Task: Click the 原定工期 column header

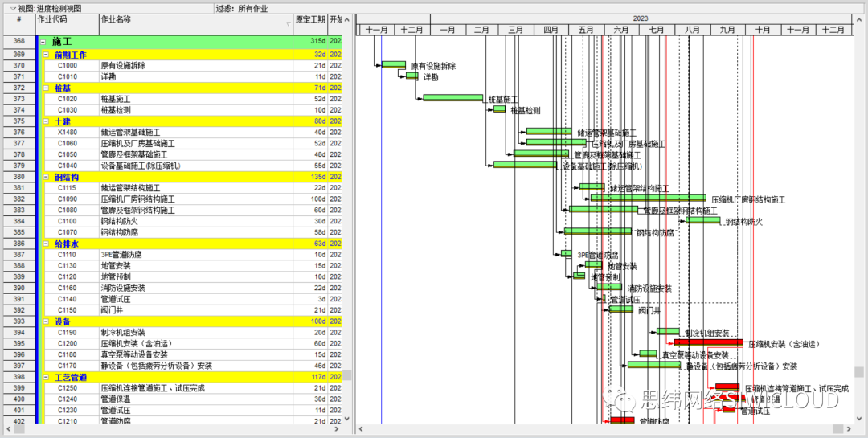Action: click(310, 24)
